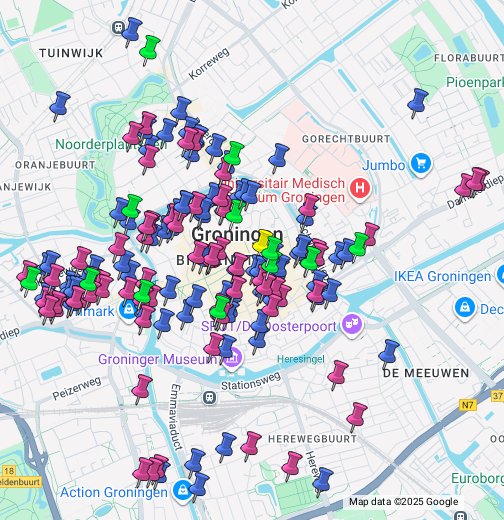The image size is (504, 520).
Task: Click the DE MEEUWEN label
Action: click(x=426, y=373)
